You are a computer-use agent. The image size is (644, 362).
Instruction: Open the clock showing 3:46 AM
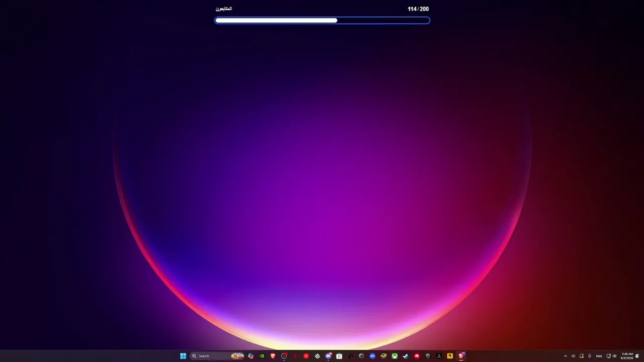click(x=627, y=356)
